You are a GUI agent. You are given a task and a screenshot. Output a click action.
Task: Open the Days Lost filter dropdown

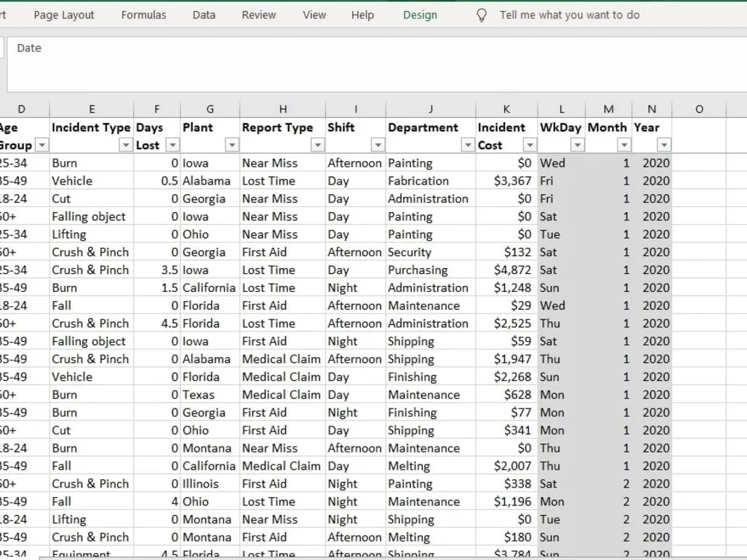[173, 145]
